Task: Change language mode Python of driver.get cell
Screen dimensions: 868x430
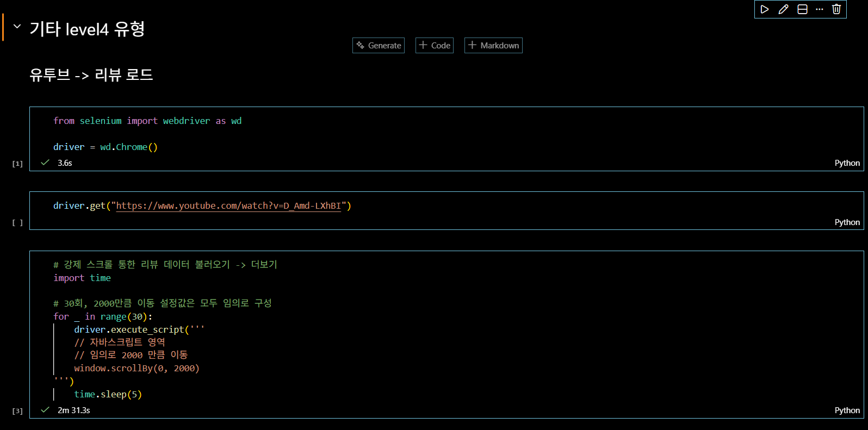Action: (x=847, y=222)
